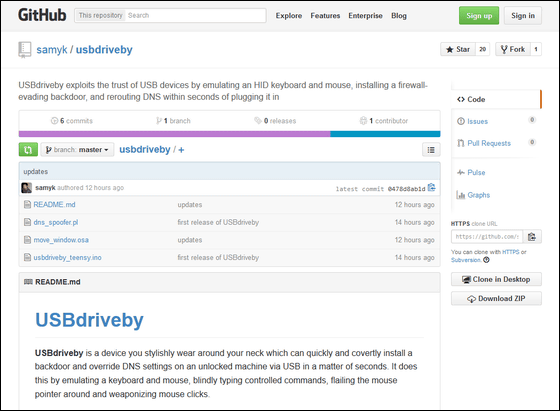Open the This repository search scope selector
Viewport: 560px width, 411px height.
point(100,15)
